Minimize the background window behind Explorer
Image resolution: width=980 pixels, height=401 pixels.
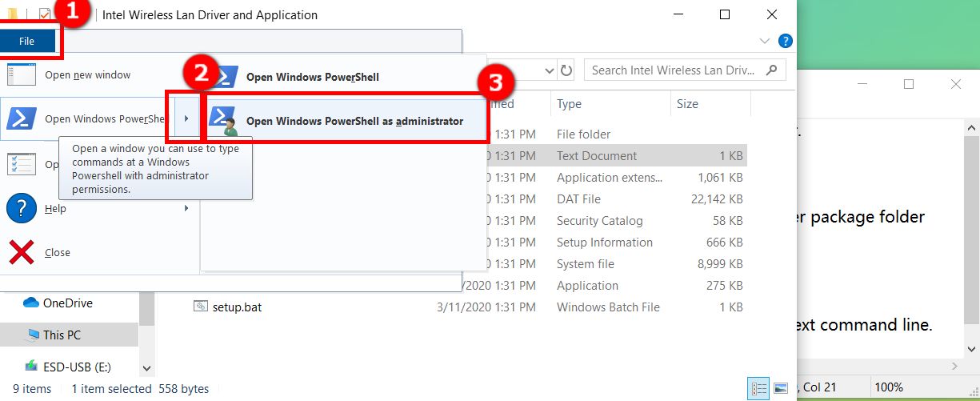862,84
